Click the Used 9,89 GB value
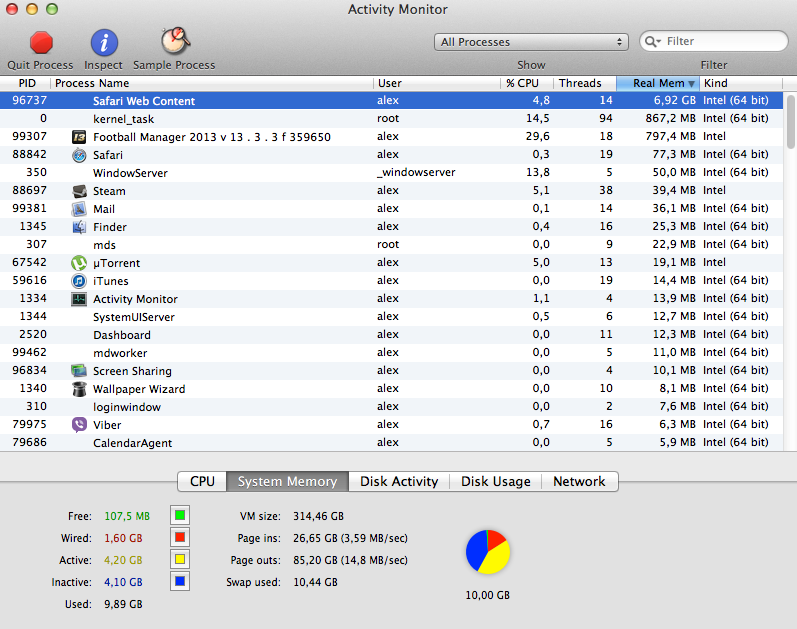The height and width of the screenshot is (629, 797). pos(123,604)
